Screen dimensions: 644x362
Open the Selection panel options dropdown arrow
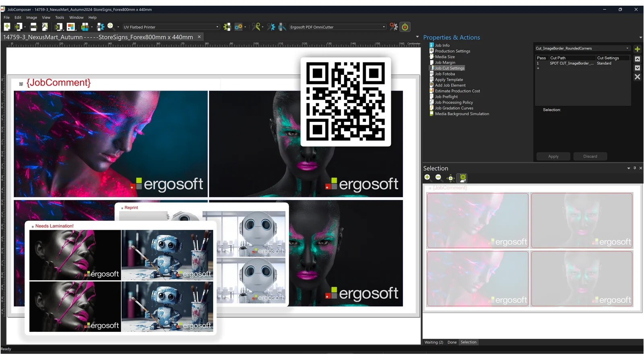pos(629,168)
